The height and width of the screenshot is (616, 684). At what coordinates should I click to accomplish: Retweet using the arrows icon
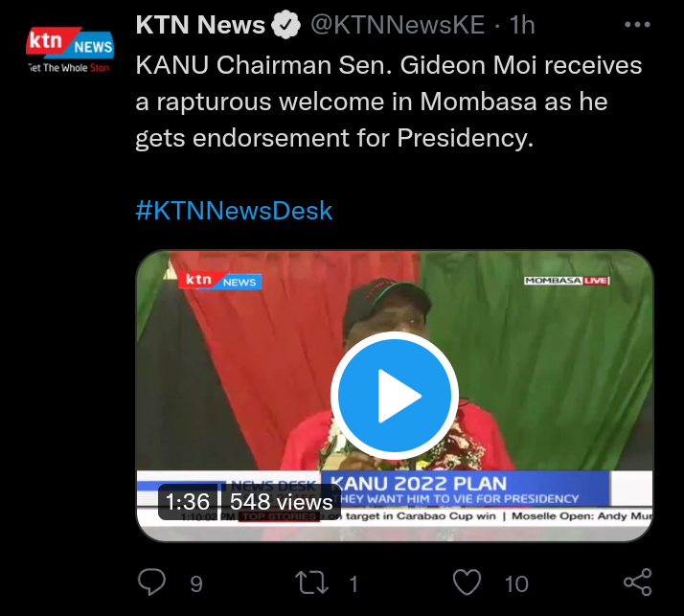(311, 582)
